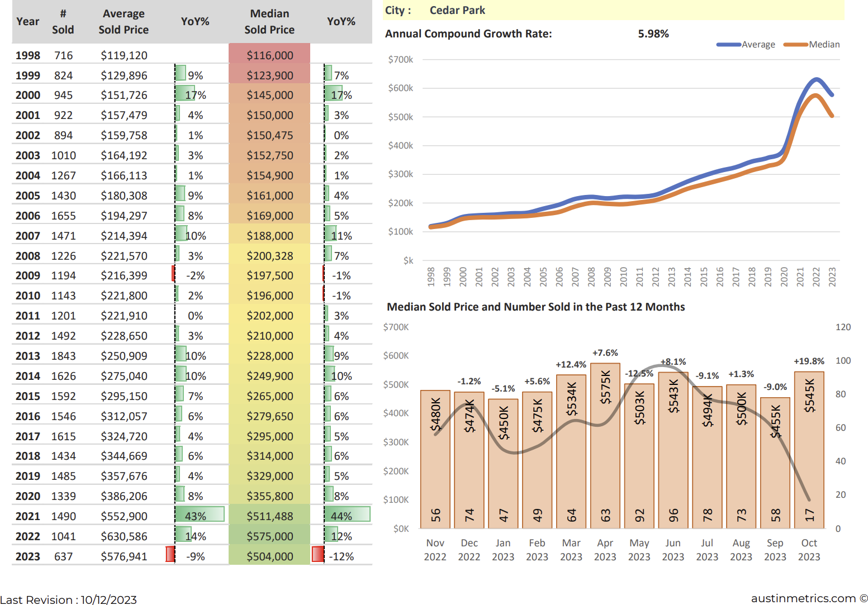Click the 2023 average price cell $576,941
868x605 pixels.
point(124,556)
